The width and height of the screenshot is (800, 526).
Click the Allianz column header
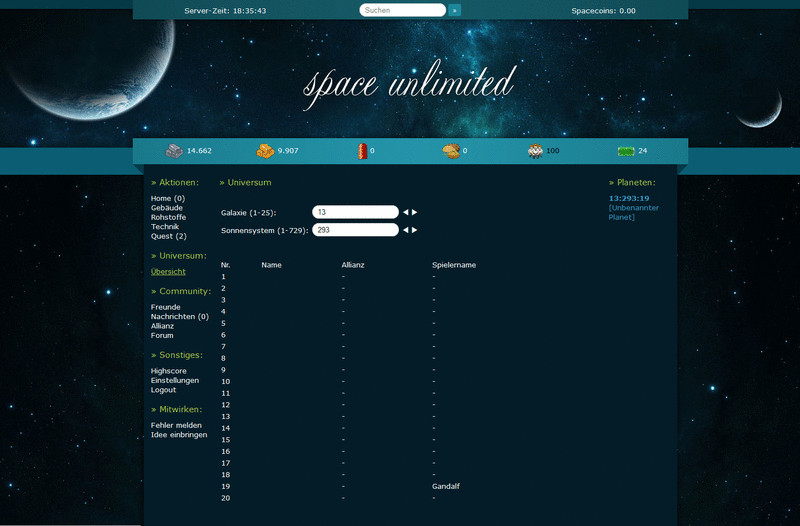point(353,265)
